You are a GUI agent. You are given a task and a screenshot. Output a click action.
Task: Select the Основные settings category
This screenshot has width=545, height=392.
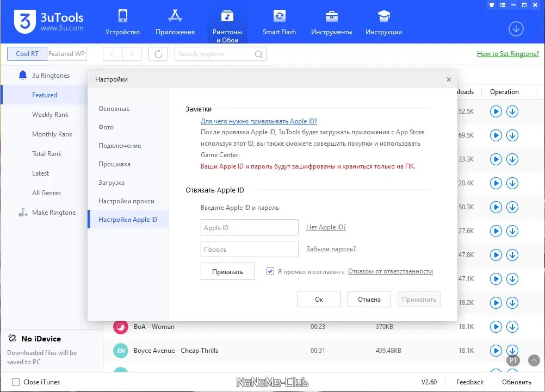114,109
